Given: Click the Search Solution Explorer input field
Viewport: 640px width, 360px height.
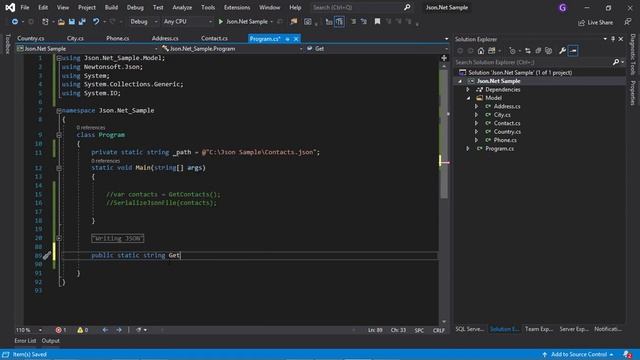Looking at the screenshot, I should [x=532, y=62].
